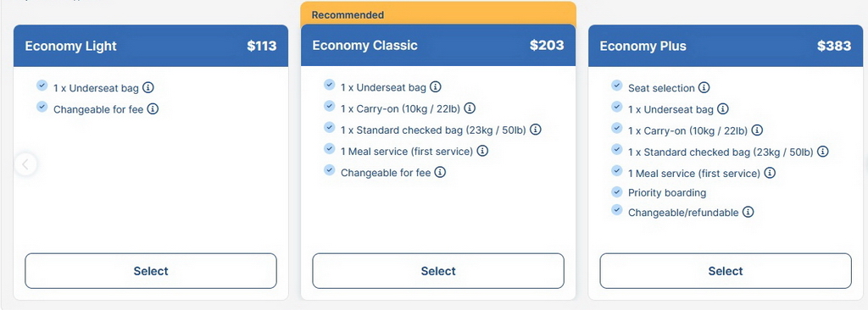Select the Economy Classic fare
Image resolution: width=868 pixels, height=310 pixels.
point(438,271)
